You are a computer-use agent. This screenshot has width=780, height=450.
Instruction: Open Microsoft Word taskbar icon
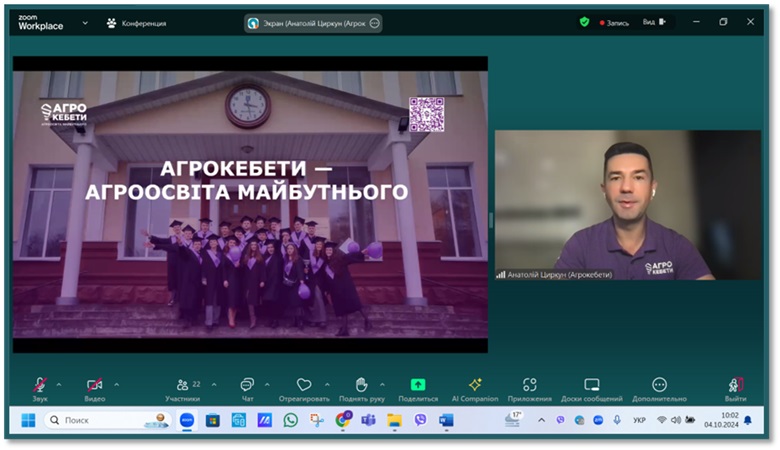click(446, 421)
